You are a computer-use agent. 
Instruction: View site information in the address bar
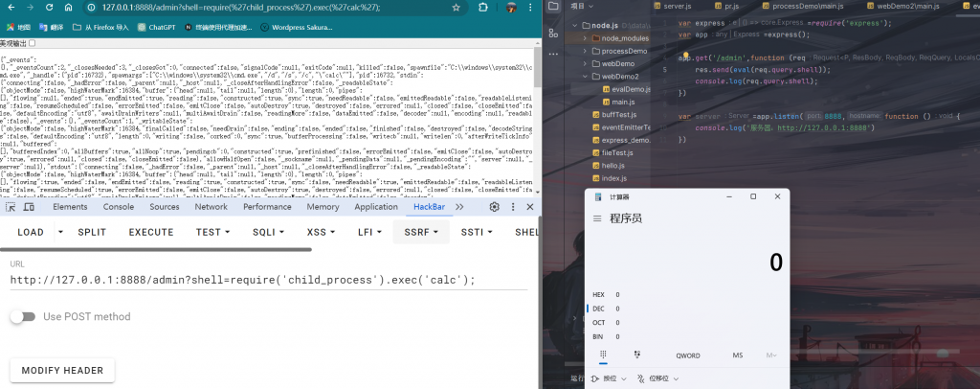point(91,8)
